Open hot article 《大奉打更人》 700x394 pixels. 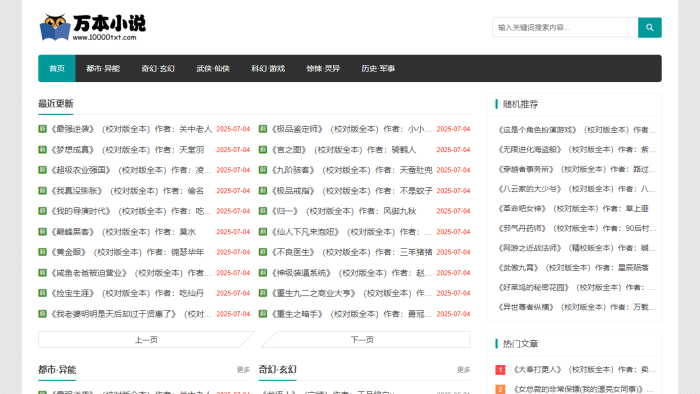pos(583,369)
